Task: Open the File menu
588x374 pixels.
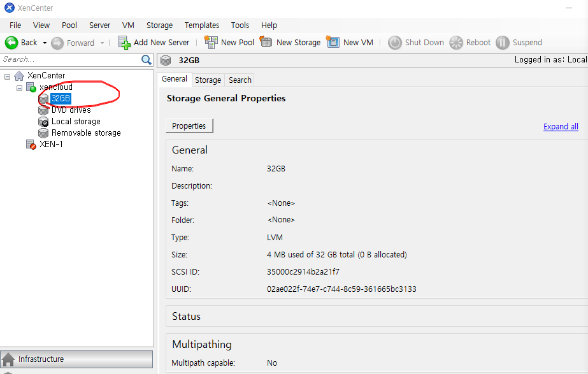Action: [15, 25]
